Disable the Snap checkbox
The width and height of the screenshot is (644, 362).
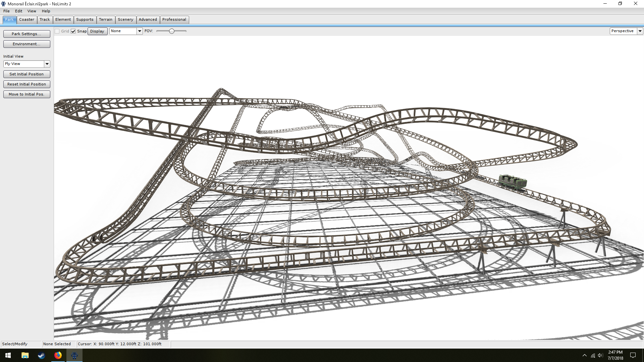pyautogui.click(x=73, y=31)
